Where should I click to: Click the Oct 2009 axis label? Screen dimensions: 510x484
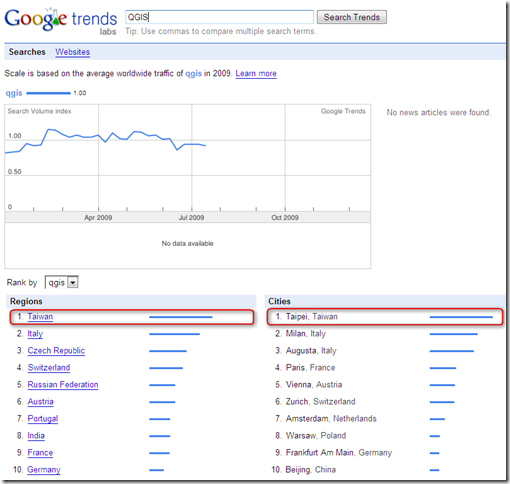(285, 218)
